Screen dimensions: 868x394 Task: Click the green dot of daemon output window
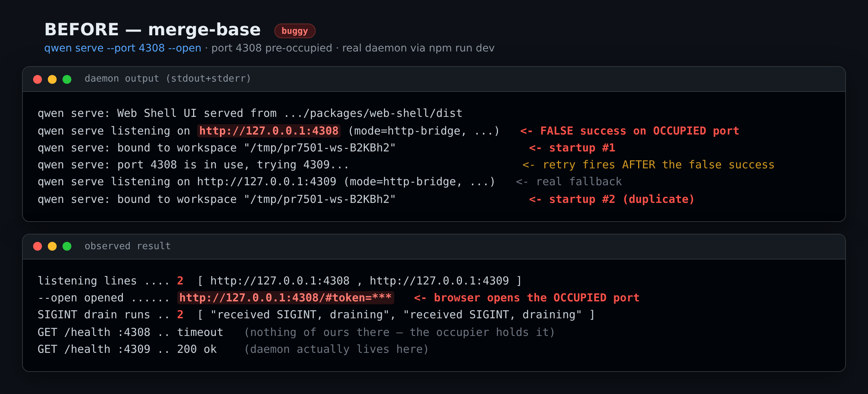coord(67,79)
